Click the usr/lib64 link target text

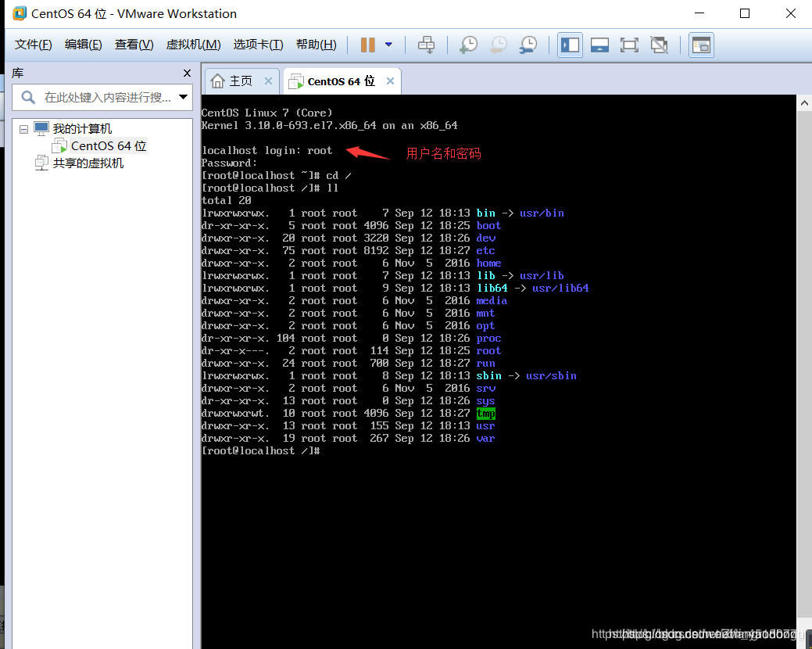click(x=560, y=288)
